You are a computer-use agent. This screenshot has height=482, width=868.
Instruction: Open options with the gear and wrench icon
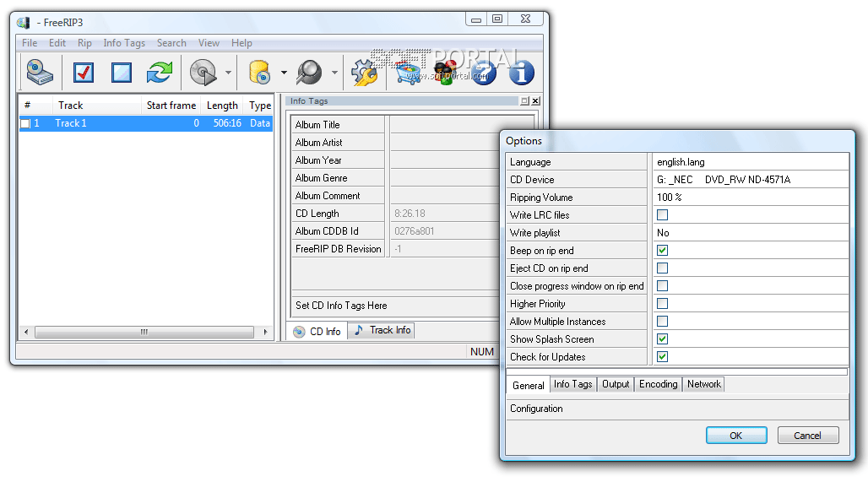[x=364, y=73]
